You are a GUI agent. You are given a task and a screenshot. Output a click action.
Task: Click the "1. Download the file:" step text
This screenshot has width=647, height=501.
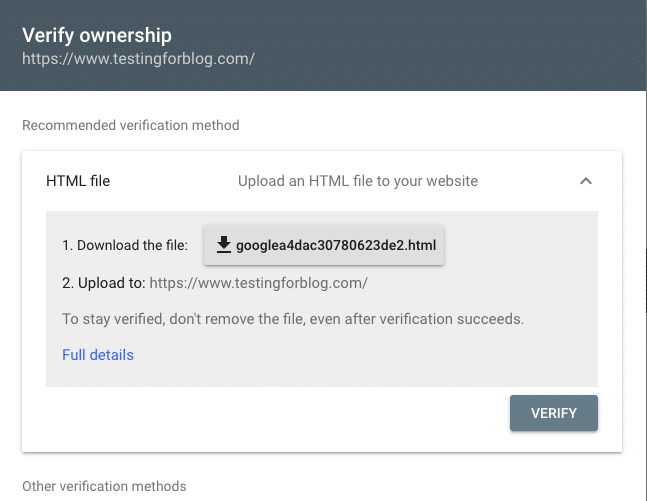(x=125, y=245)
